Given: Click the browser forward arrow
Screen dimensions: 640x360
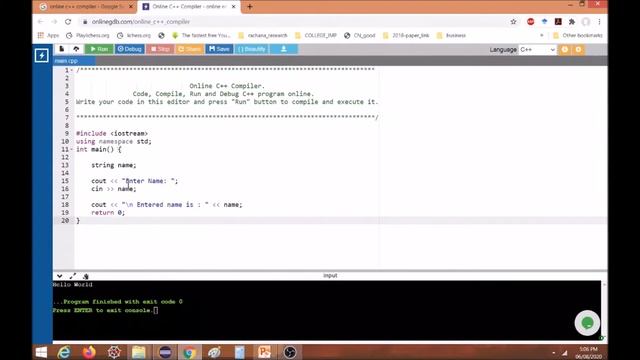Looking at the screenshot, I should (x=54, y=22).
